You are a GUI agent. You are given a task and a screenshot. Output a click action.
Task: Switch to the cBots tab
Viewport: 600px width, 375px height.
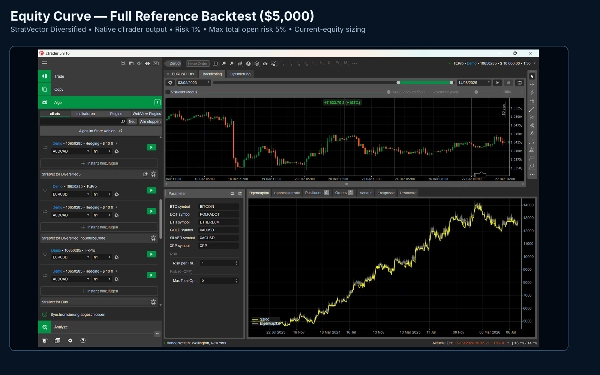55,114
